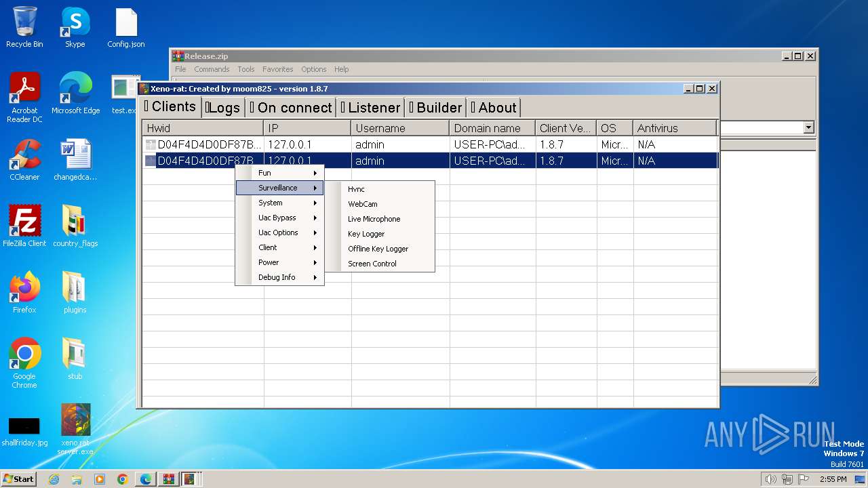868x488 pixels.
Task: Open the CCleaner desktop shortcut
Action: coord(24,160)
